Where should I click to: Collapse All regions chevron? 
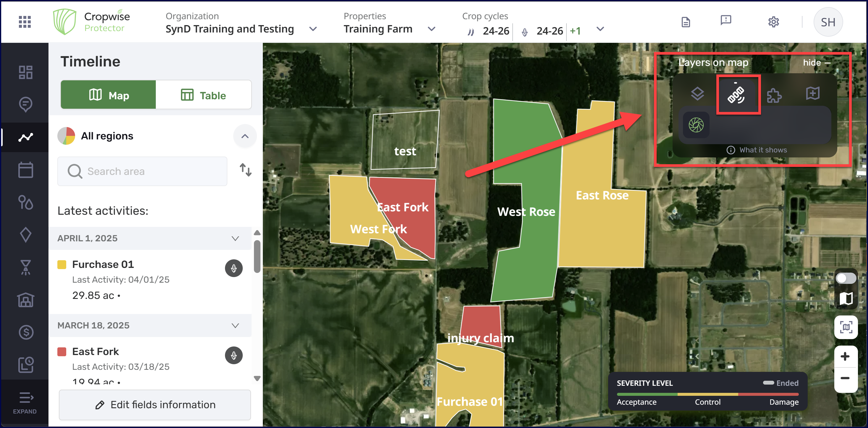pos(245,136)
